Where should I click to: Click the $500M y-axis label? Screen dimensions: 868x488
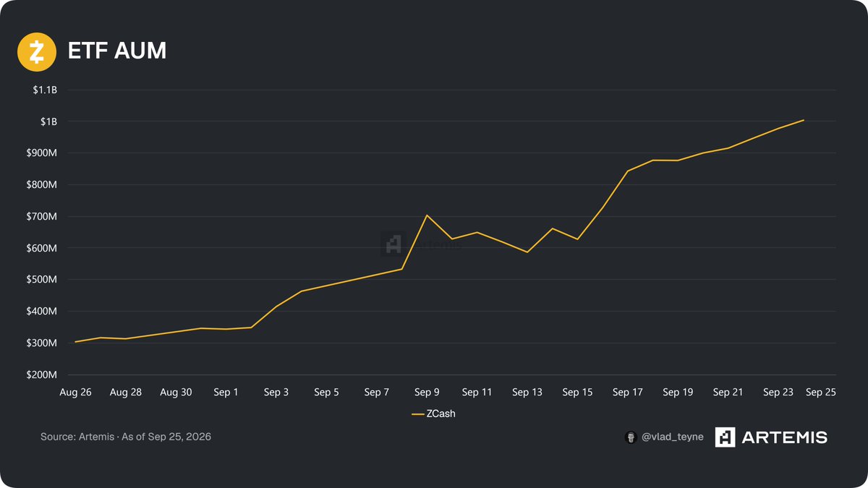tap(42, 280)
